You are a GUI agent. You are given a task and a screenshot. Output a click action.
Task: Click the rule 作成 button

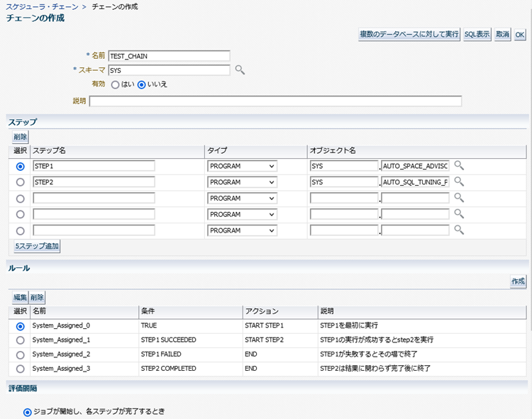[518, 281]
